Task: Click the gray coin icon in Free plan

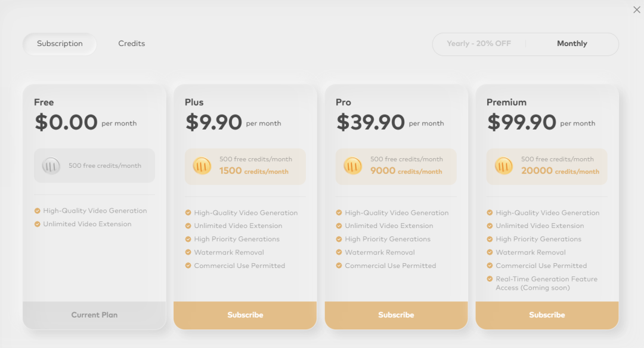Action: tap(51, 166)
